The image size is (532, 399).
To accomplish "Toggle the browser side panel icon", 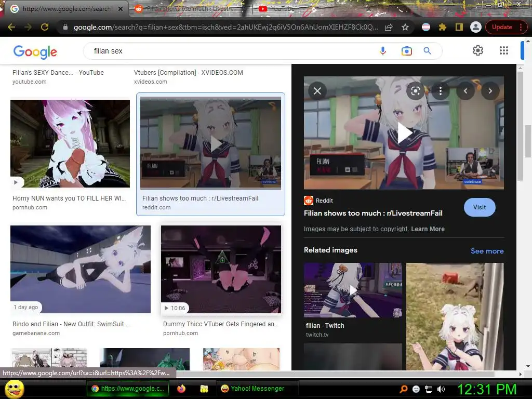I will click(x=459, y=27).
